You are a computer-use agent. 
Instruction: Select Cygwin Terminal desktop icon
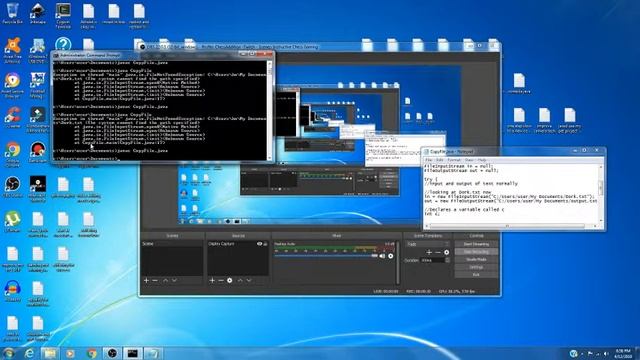(63, 16)
